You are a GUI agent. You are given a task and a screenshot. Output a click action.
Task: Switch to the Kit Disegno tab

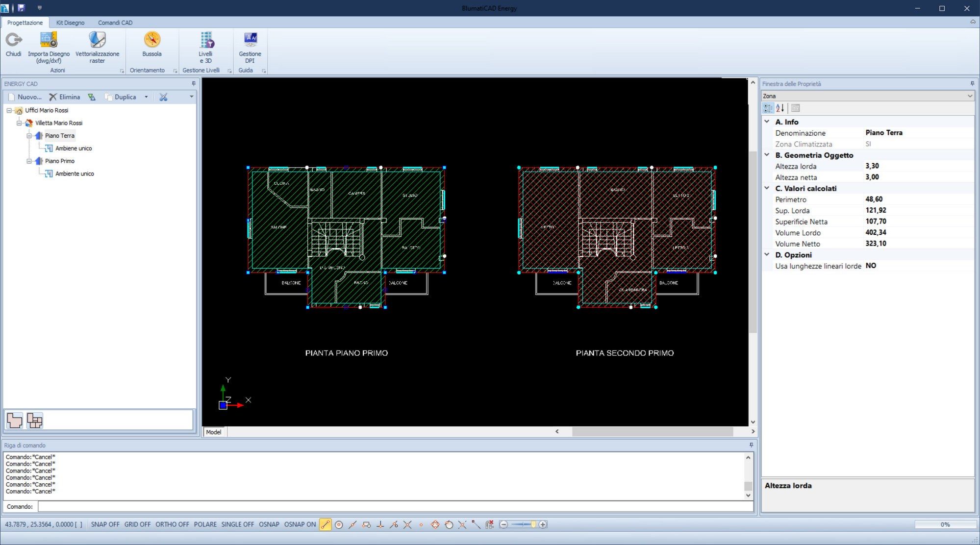click(70, 23)
